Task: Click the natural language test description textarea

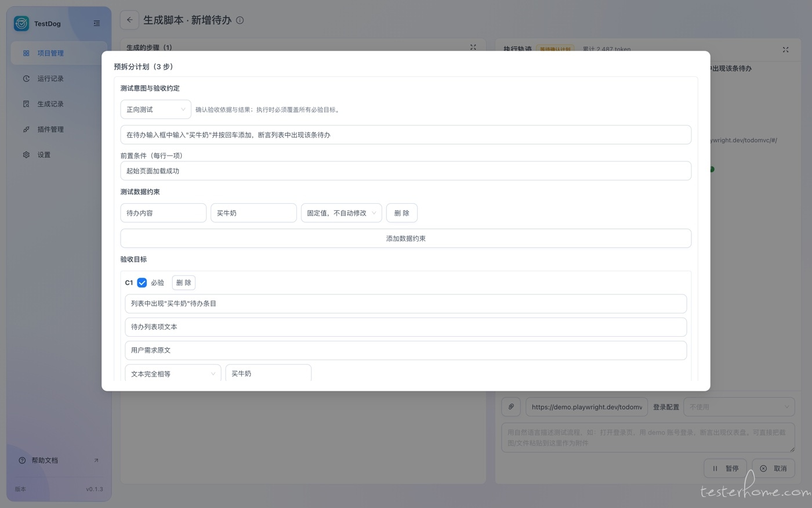Action: click(648, 438)
